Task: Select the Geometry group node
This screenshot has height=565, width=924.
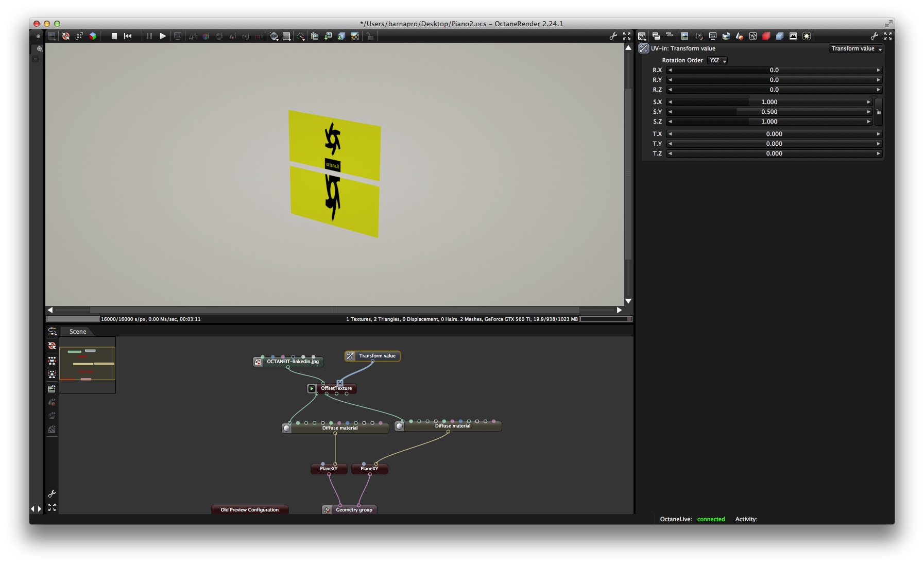Action: coord(350,510)
